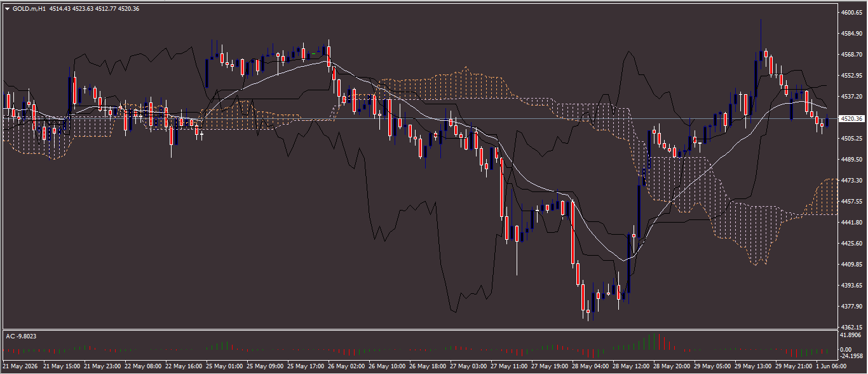Click the 21 May 2026 time label
Viewport: 868px width, 374px height.
(20, 367)
